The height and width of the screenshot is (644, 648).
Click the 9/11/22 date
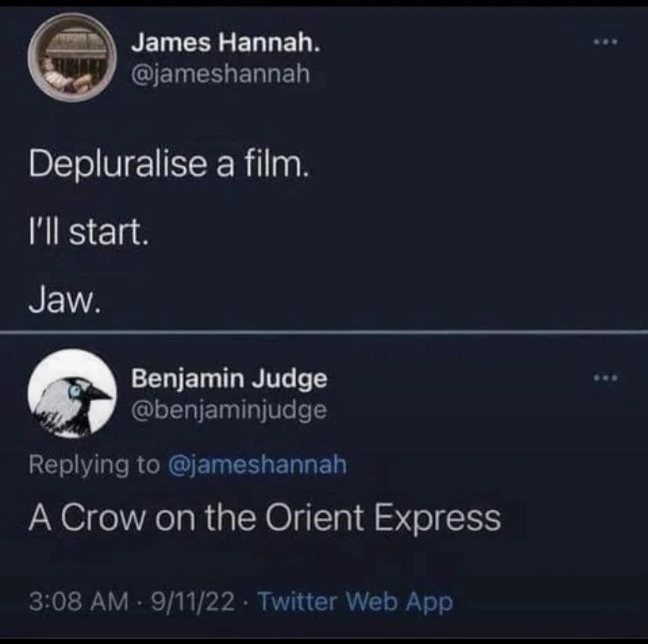point(193,602)
